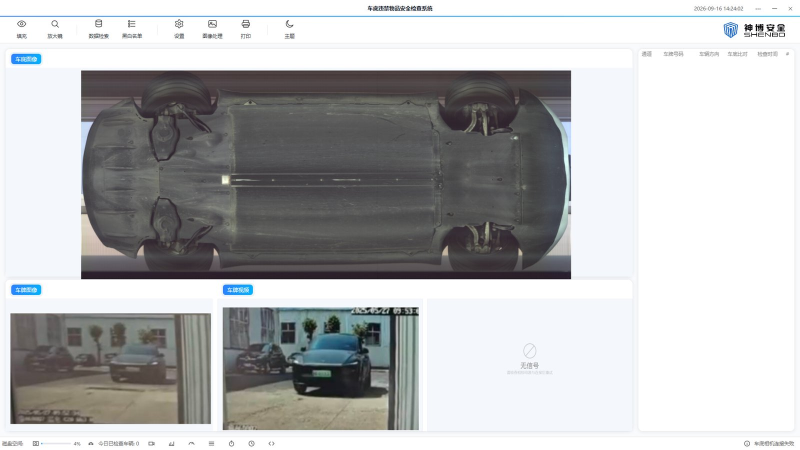
Task: Open 设置 settings gear
Action: pyautogui.click(x=179, y=24)
